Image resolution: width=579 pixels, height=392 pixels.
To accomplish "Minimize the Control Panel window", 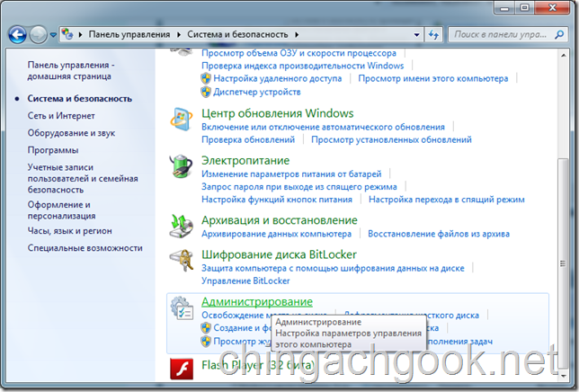I will tap(504, 8).
